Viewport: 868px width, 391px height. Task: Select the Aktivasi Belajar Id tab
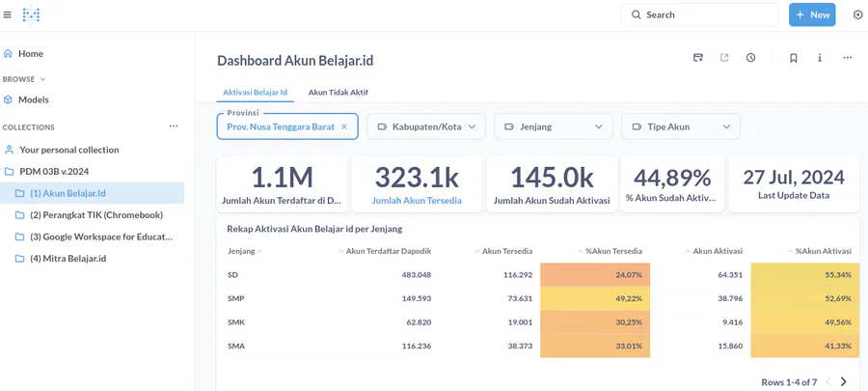255,93
